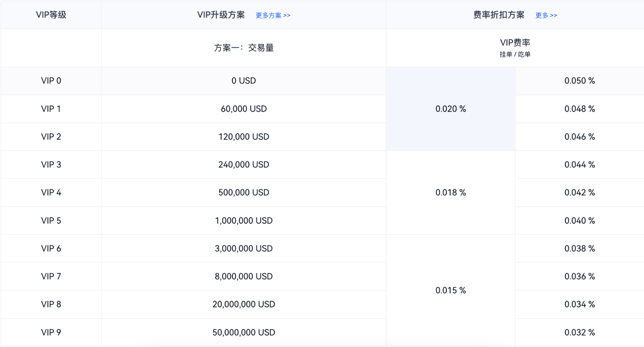Click the 0.050 % taker fee value

click(580, 80)
